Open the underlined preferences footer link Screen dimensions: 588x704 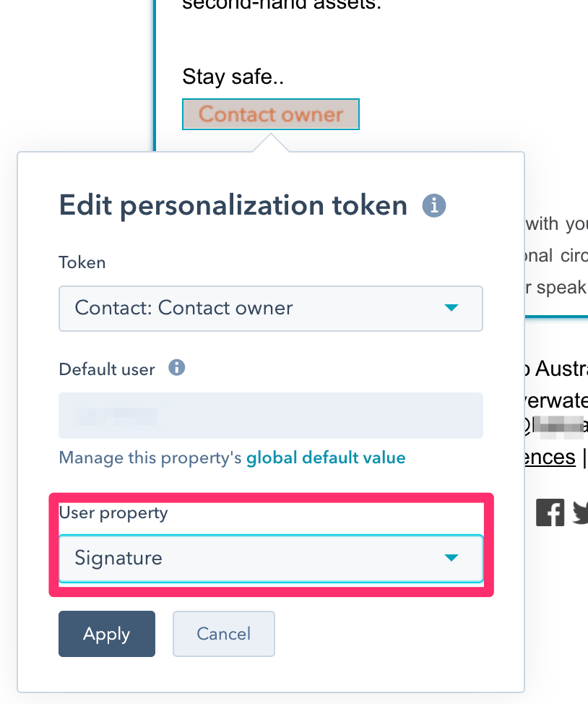click(550, 457)
